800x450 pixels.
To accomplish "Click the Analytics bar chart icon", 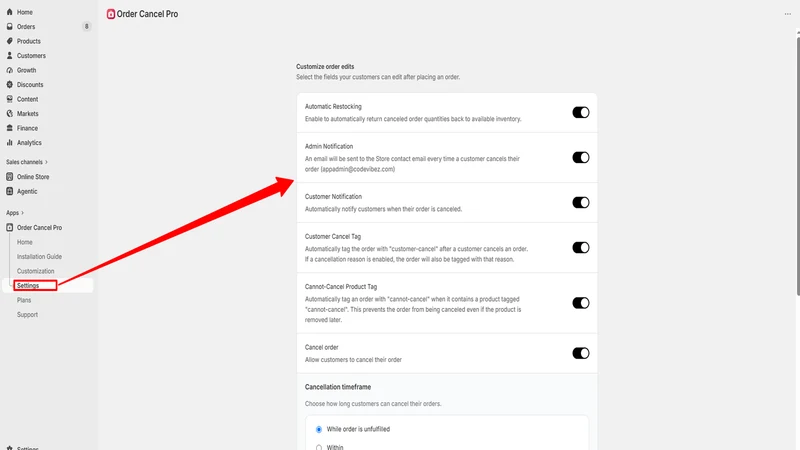I will pyautogui.click(x=9, y=143).
